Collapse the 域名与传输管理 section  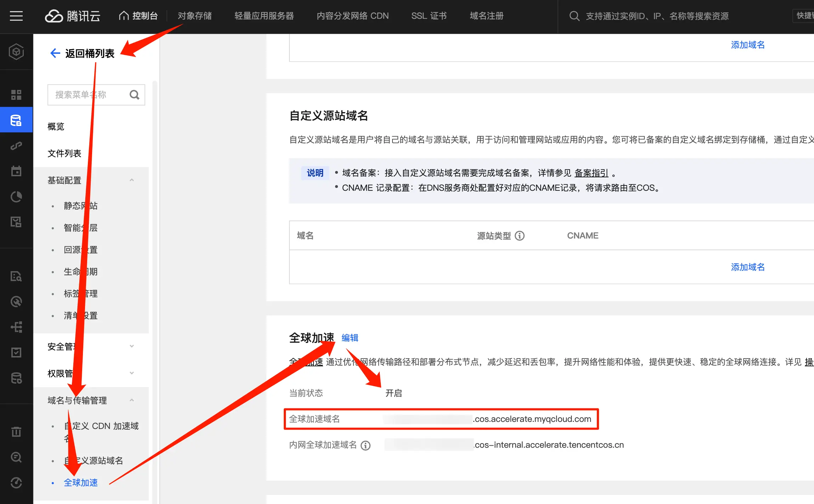[132, 400]
